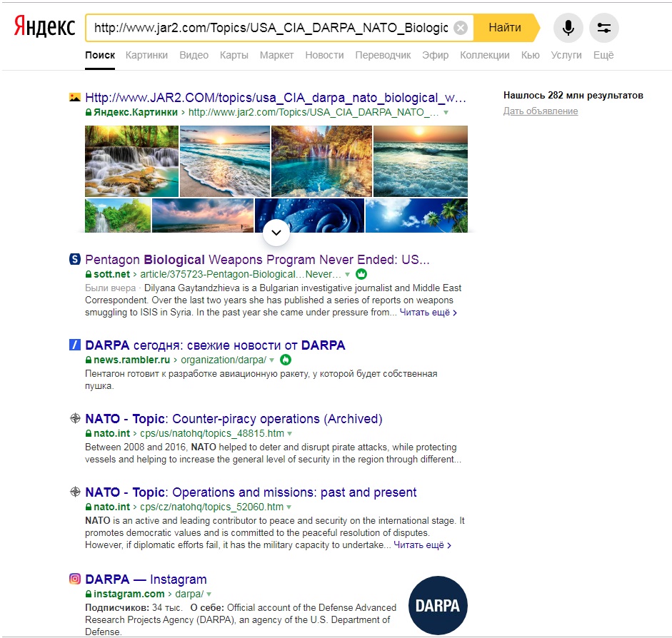Viewport: 672px width, 638px height.
Task: Select the Поиск tab
Action: (100, 55)
